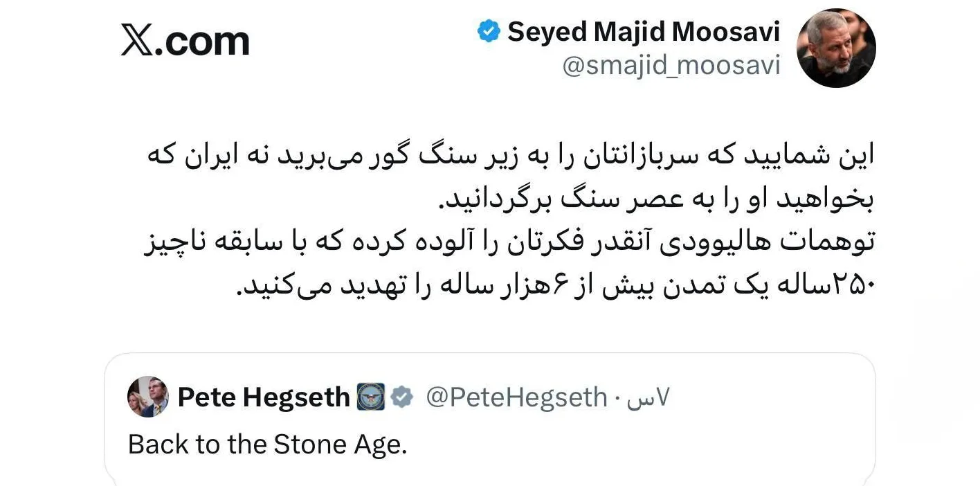Open the @PeteHegseth handle

coord(516,397)
